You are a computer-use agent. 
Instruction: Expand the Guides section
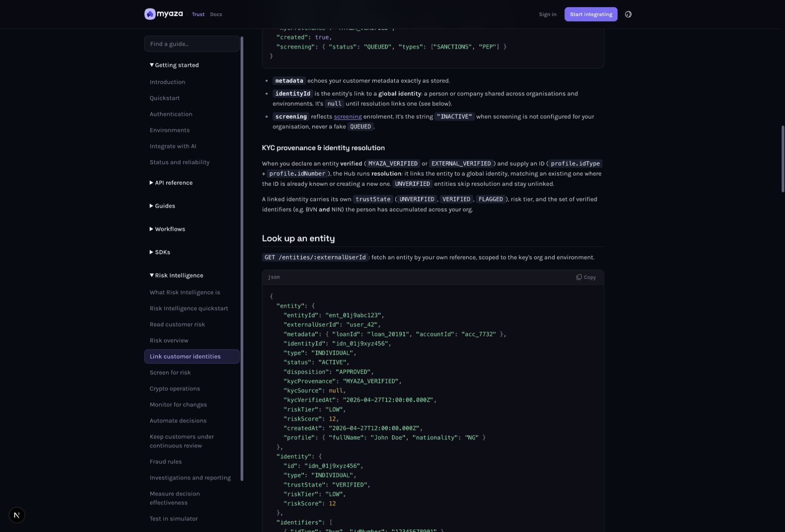[162, 206]
